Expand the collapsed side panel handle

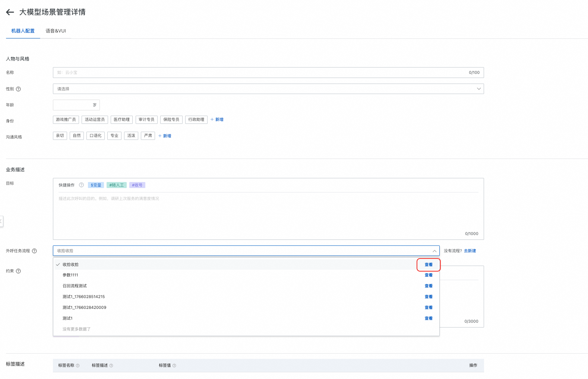click(1, 221)
